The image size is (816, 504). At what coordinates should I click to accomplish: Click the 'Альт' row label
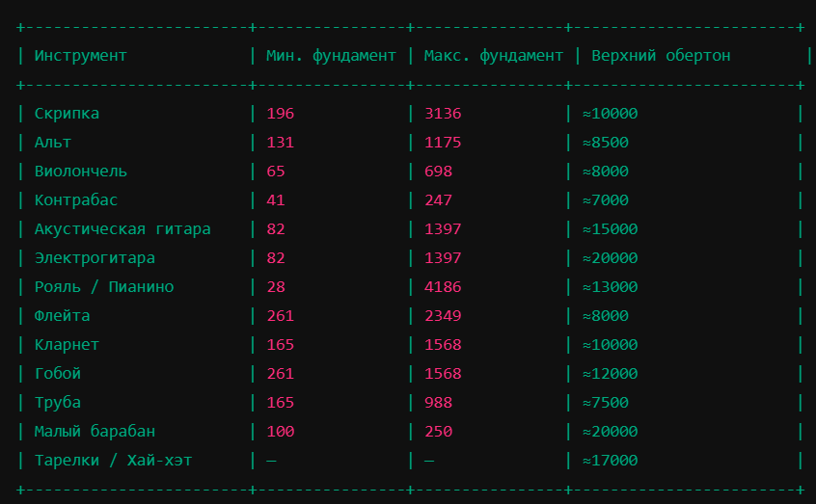pyautogui.click(x=53, y=143)
